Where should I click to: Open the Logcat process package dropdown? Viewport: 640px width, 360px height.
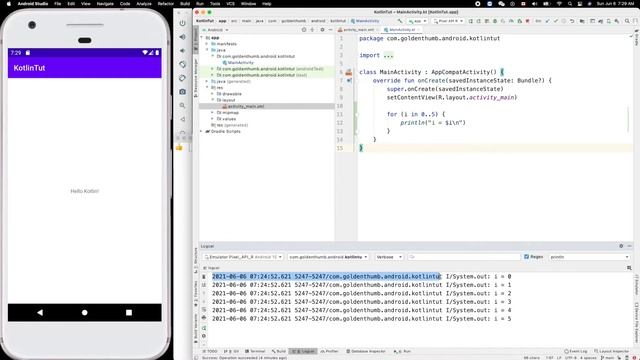(x=328, y=257)
